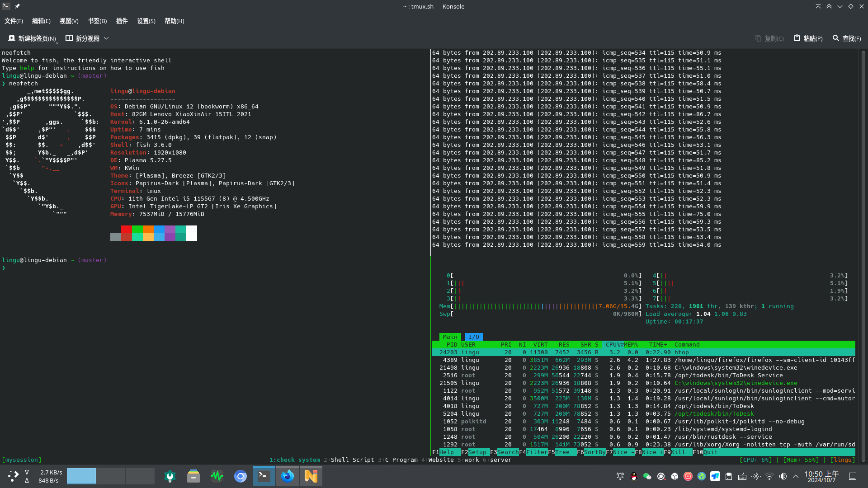Expand hidden system tray icons arrow
Viewport: 868px width, 488px height.
(796, 476)
